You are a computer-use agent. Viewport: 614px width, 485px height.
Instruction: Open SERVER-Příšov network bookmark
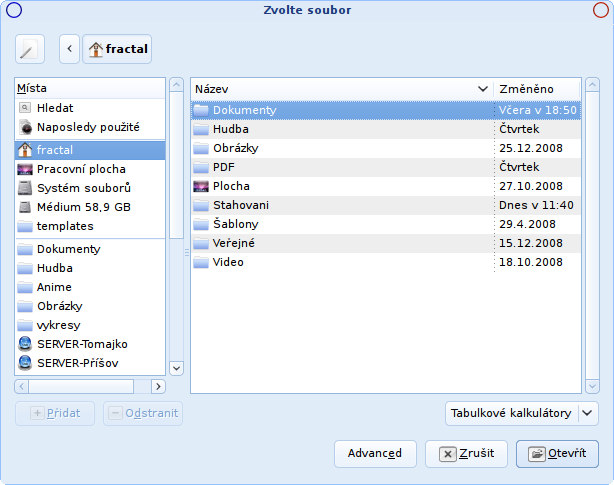click(x=90, y=363)
